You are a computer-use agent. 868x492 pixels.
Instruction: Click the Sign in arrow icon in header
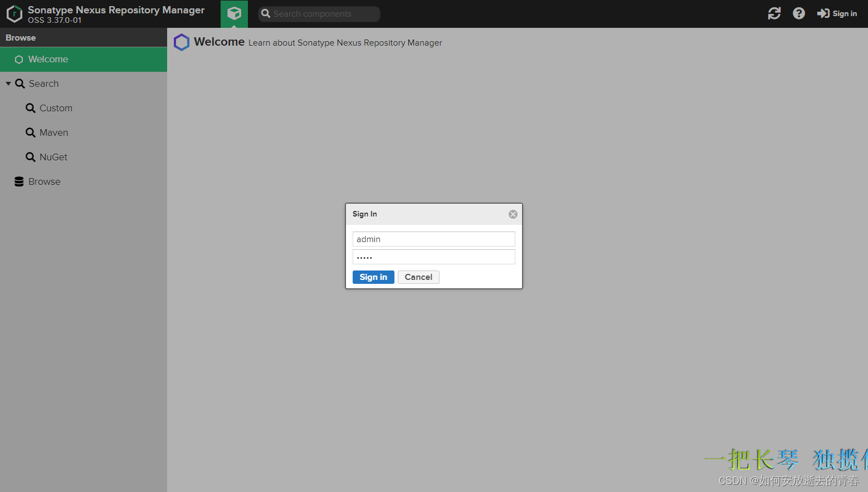(823, 13)
